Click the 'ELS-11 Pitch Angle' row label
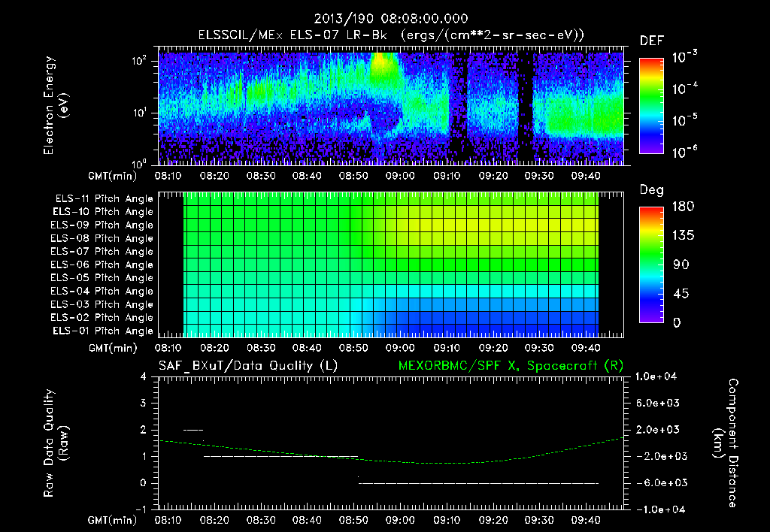Image resolution: width=770 pixels, height=532 pixels. (104, 199)
